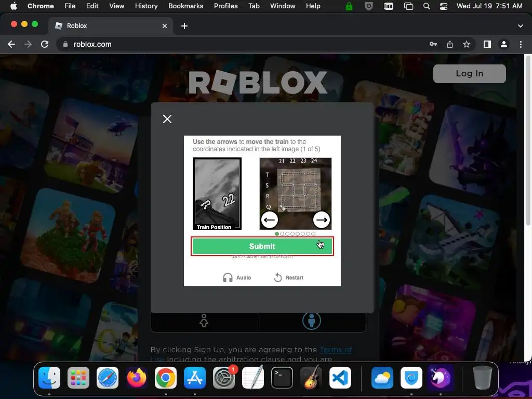Viewport: 532px width, 399px height.
Task: Open Launchpad from the Dock
Action: pos(78,378)
